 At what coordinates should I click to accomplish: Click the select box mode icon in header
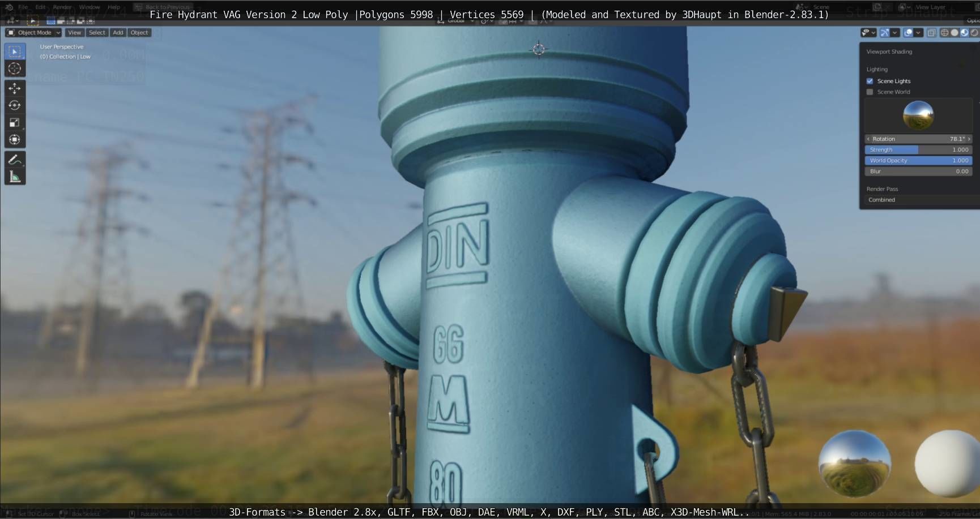pos(51,21)
